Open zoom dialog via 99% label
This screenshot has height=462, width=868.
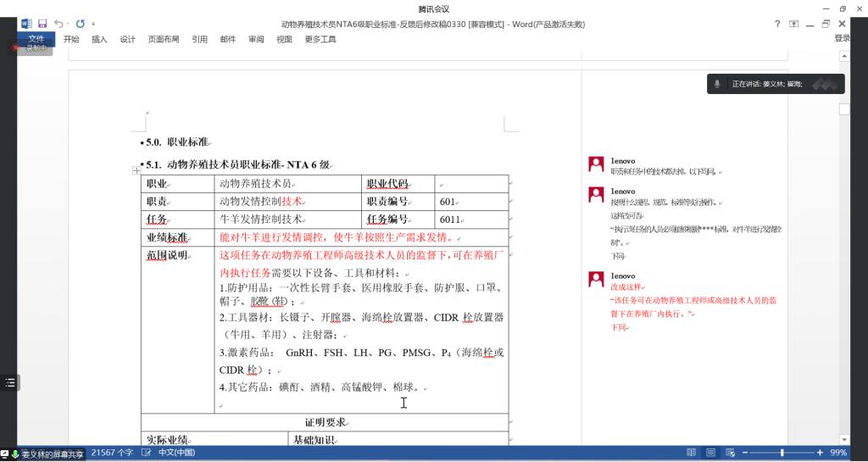pyautogui.click(x=838, y=453)
